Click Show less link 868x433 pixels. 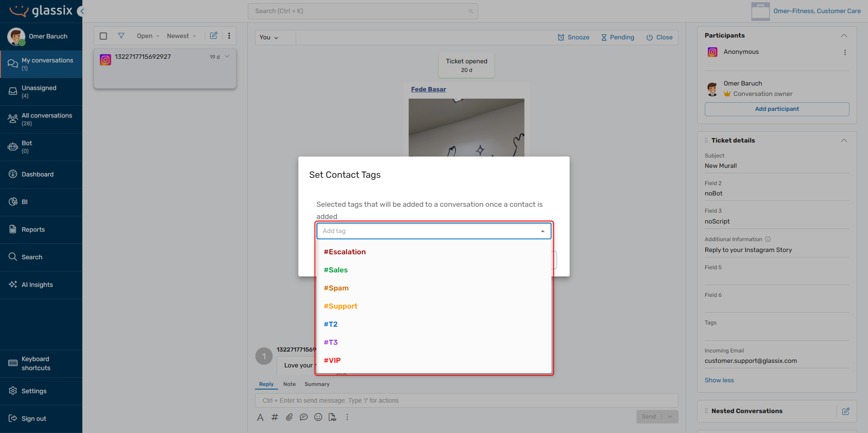[719, 381]
